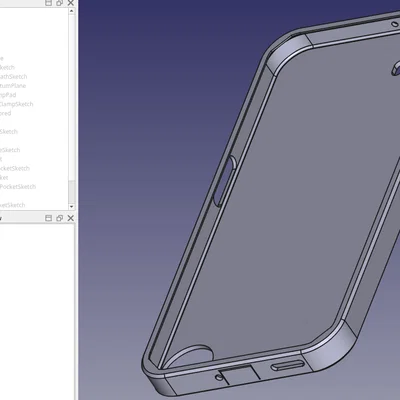Select the small round hole beside the charging port
This screenshot has width=400, height=400.
click(x=219, y=377)
